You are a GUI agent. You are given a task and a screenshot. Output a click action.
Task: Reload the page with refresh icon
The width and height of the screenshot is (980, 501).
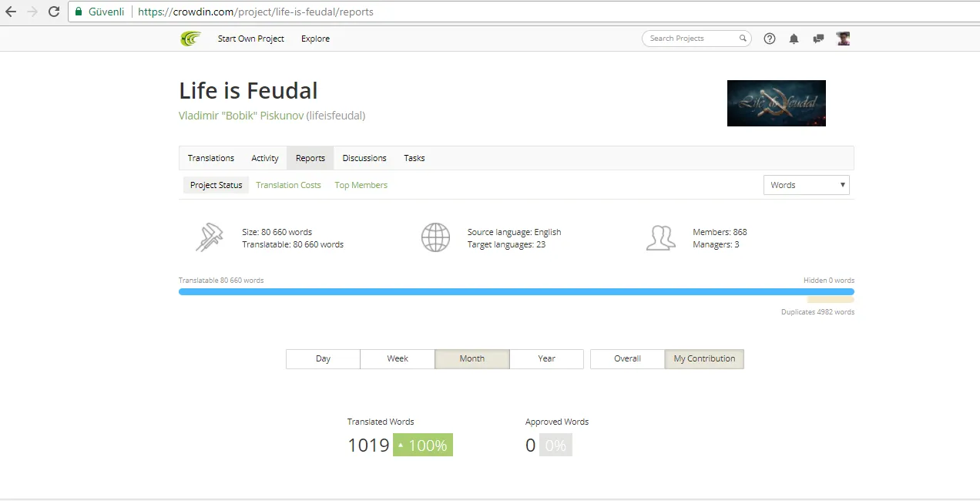point(54,12)
